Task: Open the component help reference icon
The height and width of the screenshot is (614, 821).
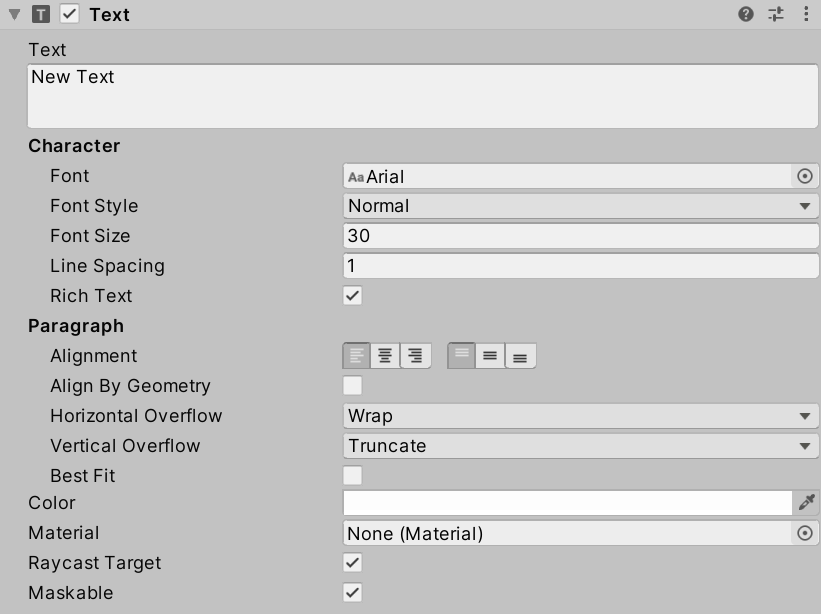Action: click(746, 14)
